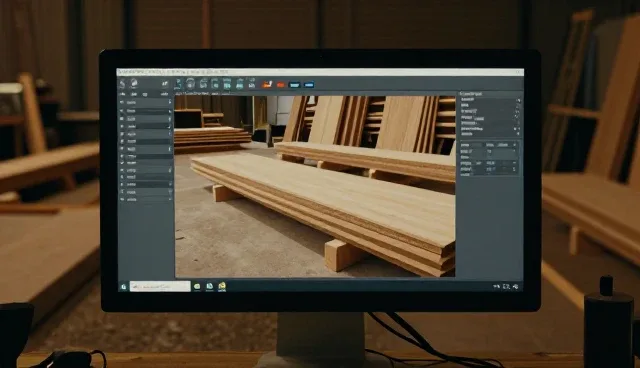Click the first gray icon above the left panel
640x368 pixels.
pyautogui.click(x=122, y=84)
